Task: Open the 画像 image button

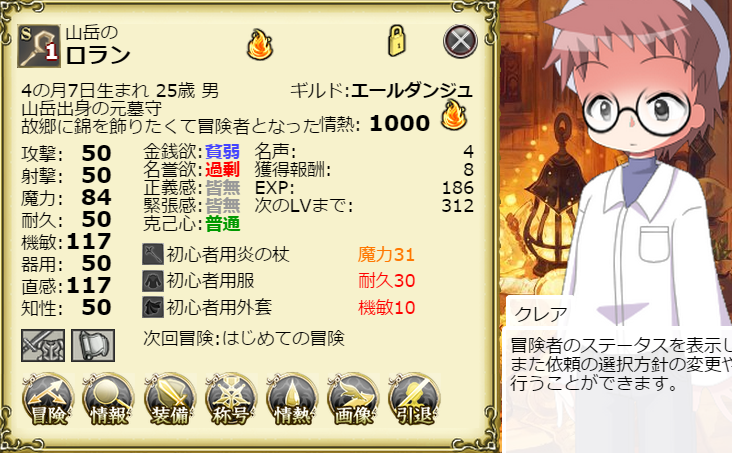Action: pos(353,399)
